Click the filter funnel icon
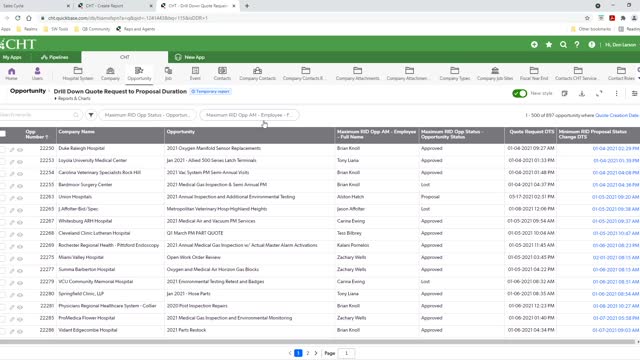Screen dimensions: 640x360 91,115
